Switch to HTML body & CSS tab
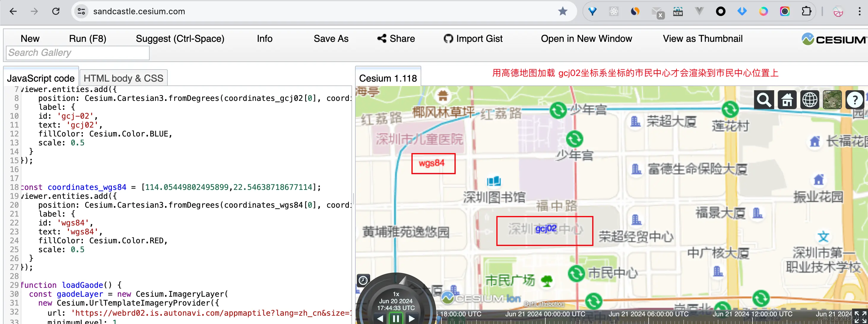This screenshot has width=868, height=324. 123,78
